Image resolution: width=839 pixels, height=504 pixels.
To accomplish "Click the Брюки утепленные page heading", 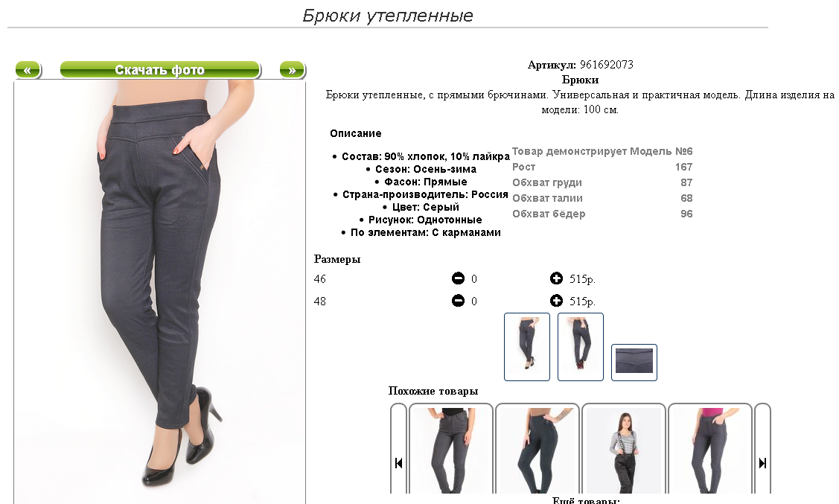I will (x=388, y=16).
